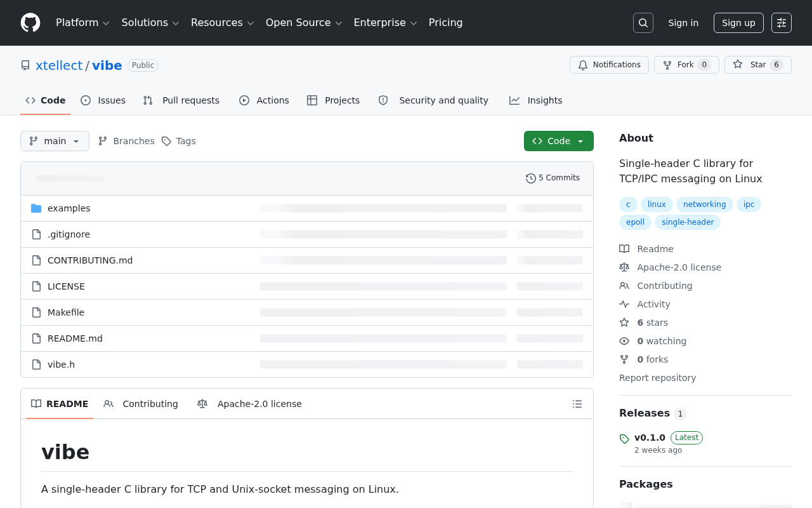Switch to the Projects tab
812x508 pixels.
click(334, 100)
